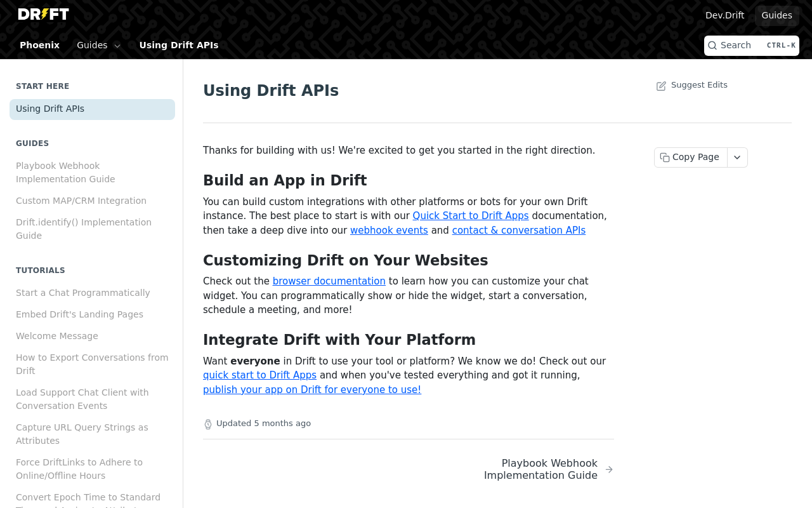The image size is (812, 508).
Task: Open Capture URL Query Strings as Attributes
Action: [x=92, y=434]
